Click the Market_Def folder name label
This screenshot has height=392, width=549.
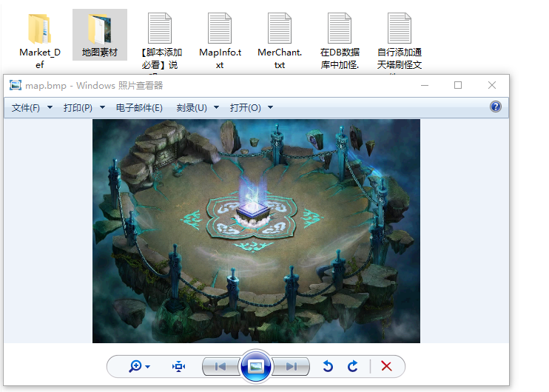(x=39, y=58)
